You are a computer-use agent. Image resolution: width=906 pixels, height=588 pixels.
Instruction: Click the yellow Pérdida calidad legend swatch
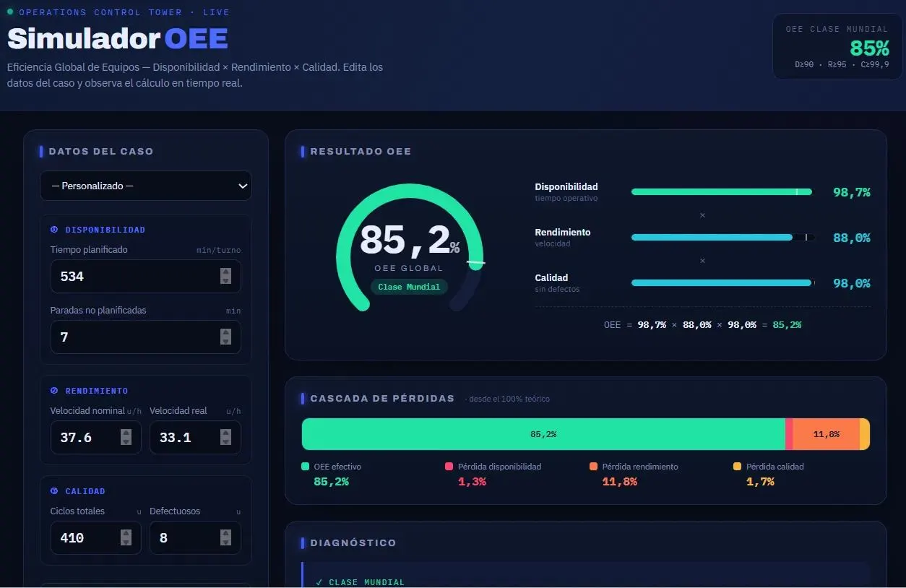tap(738, 467)
